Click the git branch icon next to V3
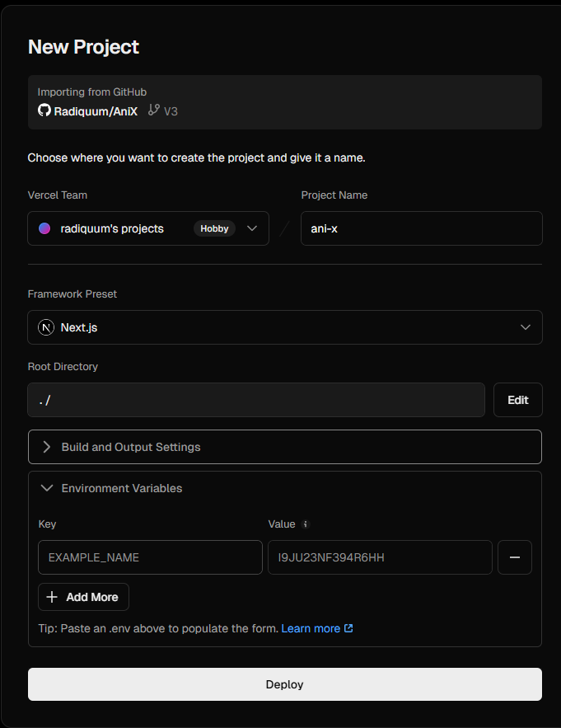This screenshot has width=561, height=728. click(x=153, y=110)
